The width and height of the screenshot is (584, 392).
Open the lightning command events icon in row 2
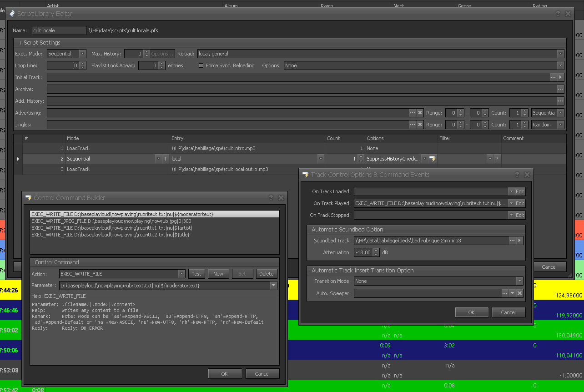[433, 159]
